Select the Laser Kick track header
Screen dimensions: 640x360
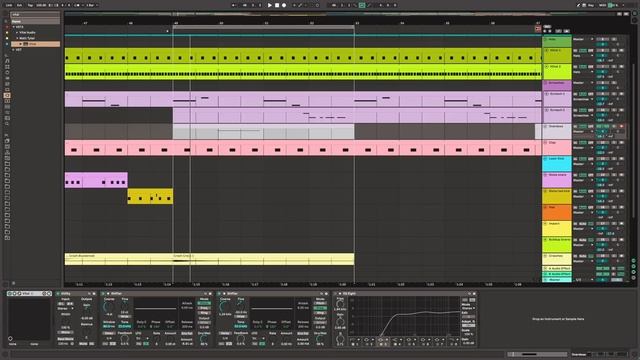pyautogui.click(x=557, y=164)
